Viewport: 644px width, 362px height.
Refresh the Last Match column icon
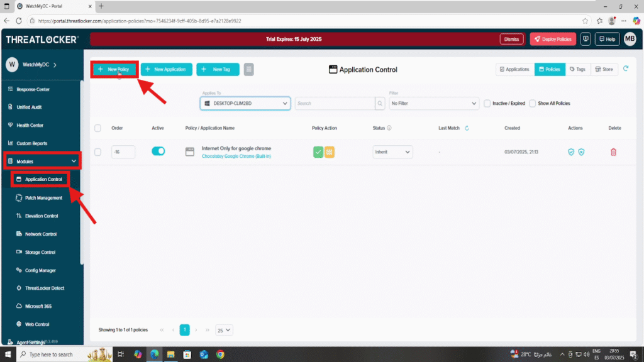467,128
